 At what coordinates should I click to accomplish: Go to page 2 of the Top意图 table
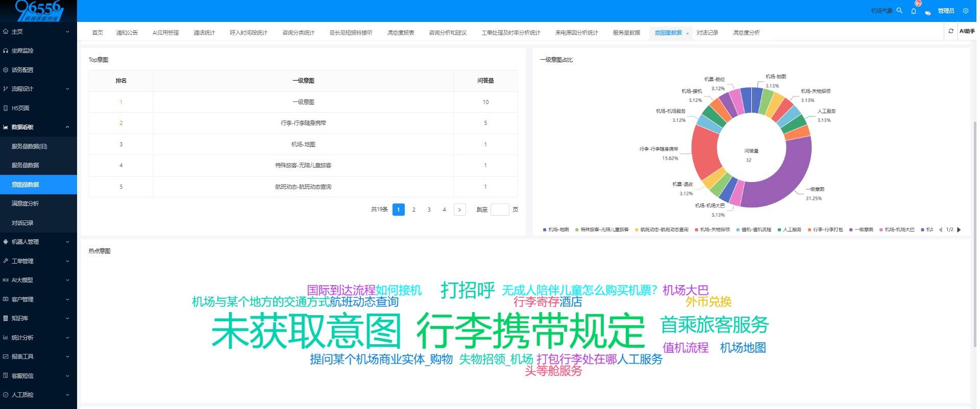(413, 210)
